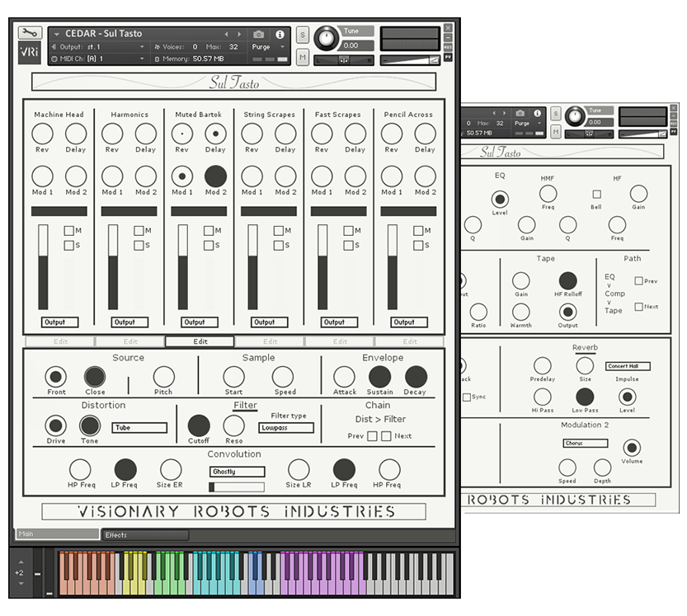Click the Solo S button in header

coord(303,35)
